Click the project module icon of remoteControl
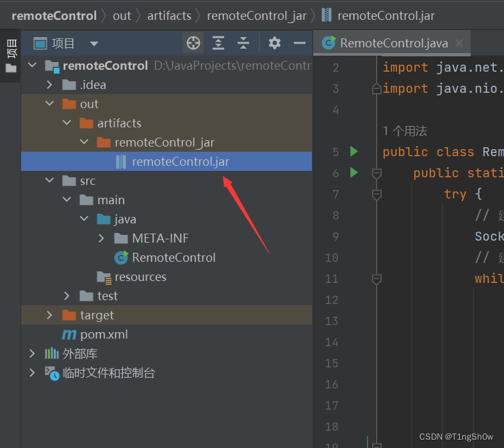Image resolution: width=504 pixels, height=448 pixels. point(52,66)
